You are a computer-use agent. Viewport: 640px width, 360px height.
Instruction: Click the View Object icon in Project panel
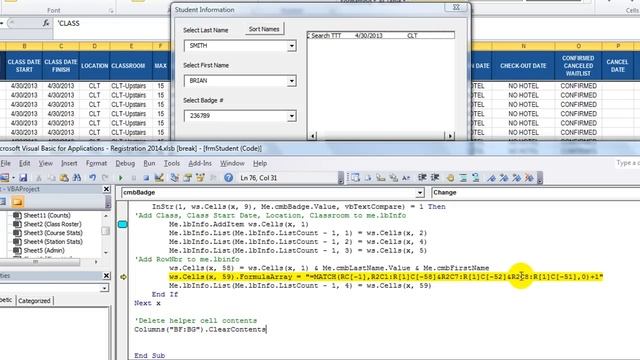pyautogui.click(x=3, y=201)
